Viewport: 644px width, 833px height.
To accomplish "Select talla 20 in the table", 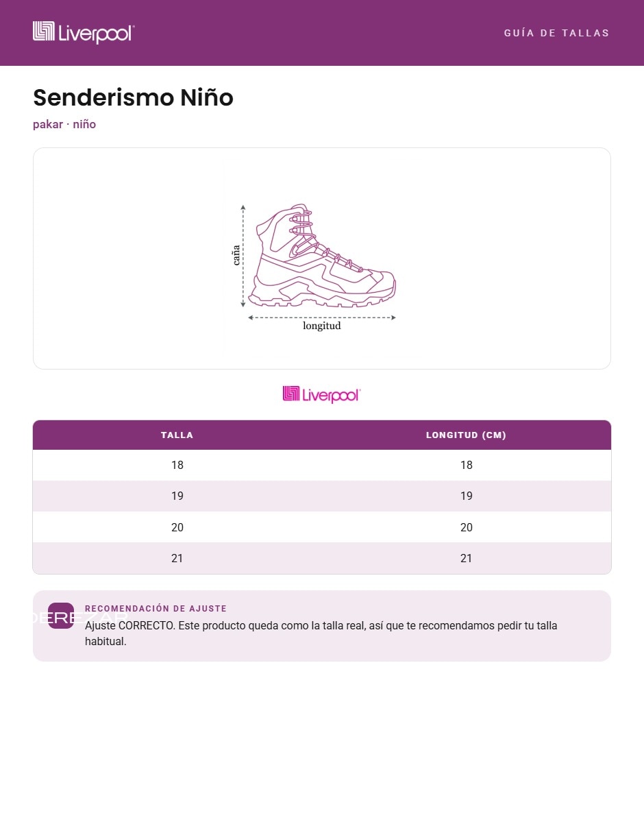I will [x=177, y=527].
